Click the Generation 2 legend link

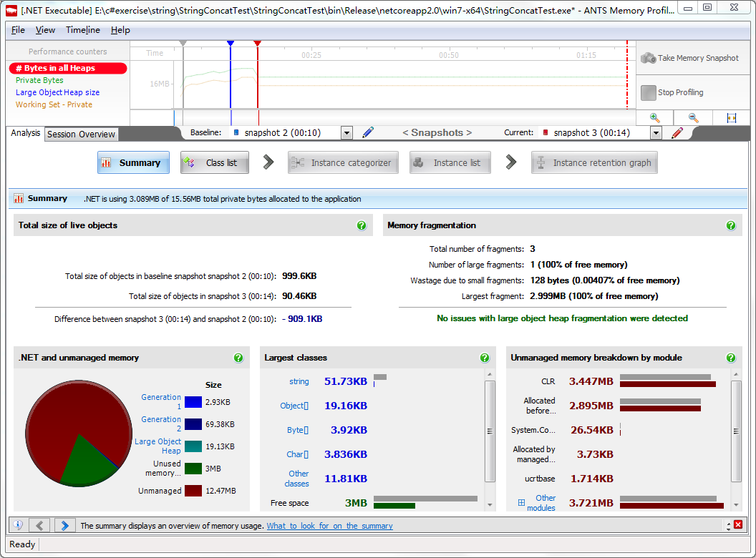[161, 424]
